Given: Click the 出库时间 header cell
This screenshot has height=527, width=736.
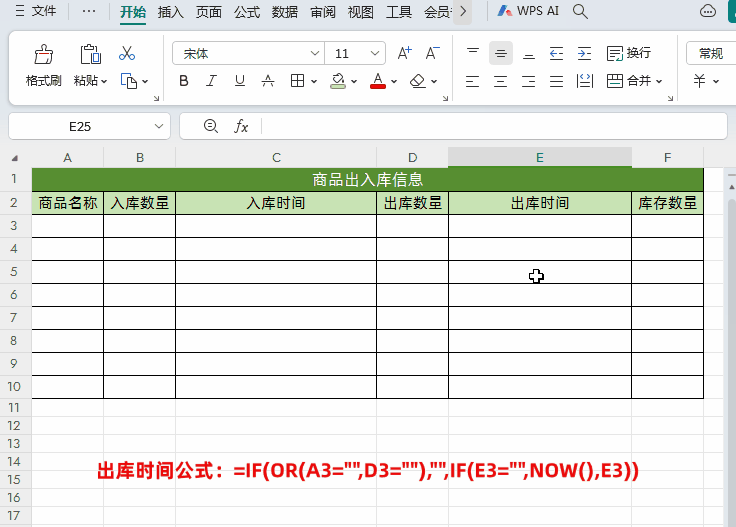Looking at the screenshot, I should 540,203.
